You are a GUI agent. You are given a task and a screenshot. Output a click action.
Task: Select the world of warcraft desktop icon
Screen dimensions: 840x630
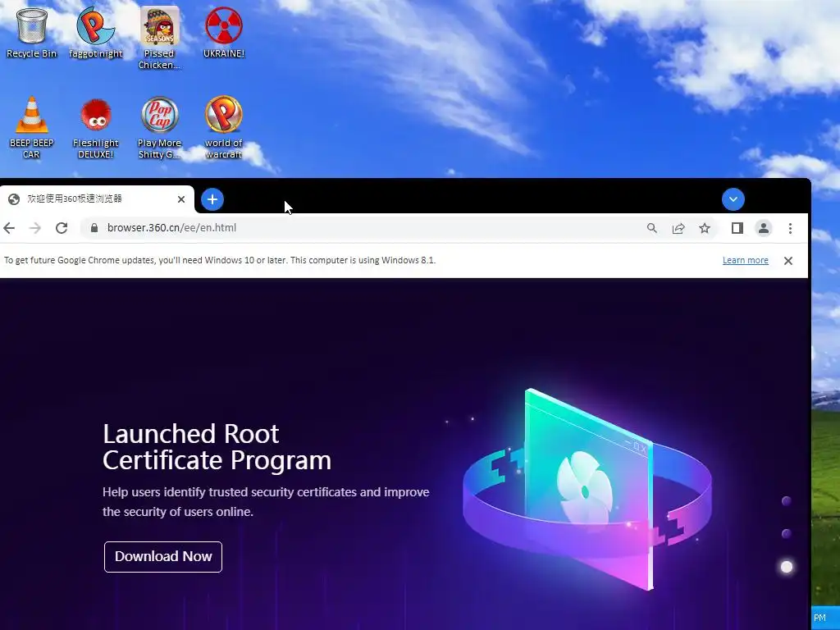(223, 127)
